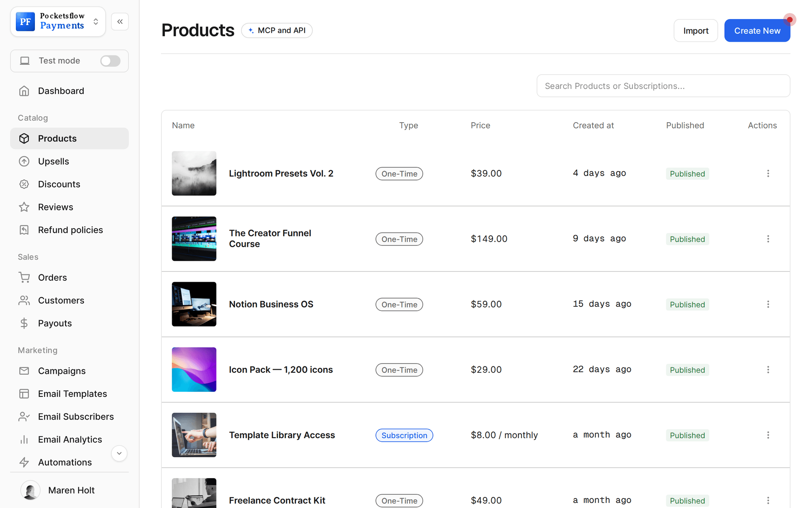Click the $149.00 price cell
The height and width of the screenshot is (508, 812).
pos(489,239)
